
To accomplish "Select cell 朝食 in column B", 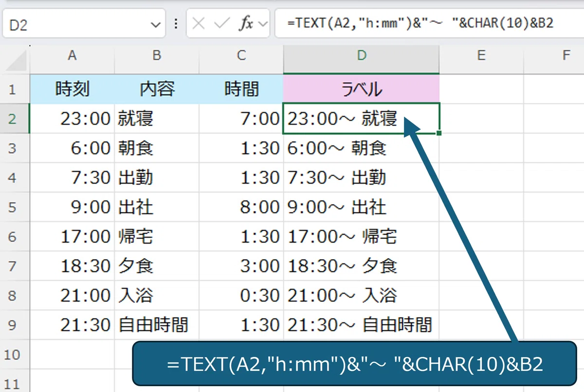I will 157,148.
